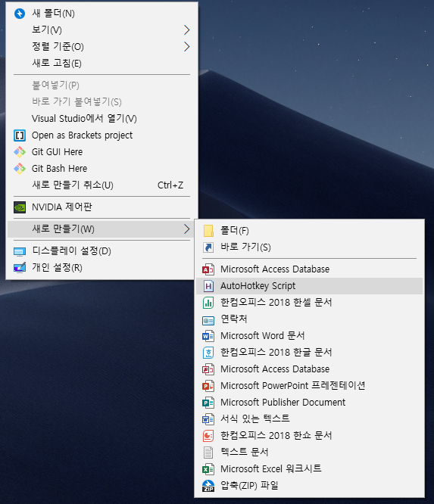Click the Git GUI Here icon

tap(20, 152)
